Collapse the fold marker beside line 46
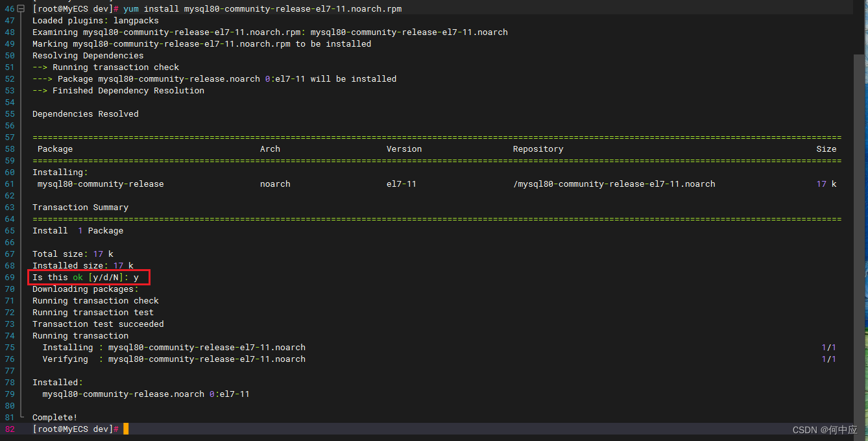The image size is (868, 441). 21,9
